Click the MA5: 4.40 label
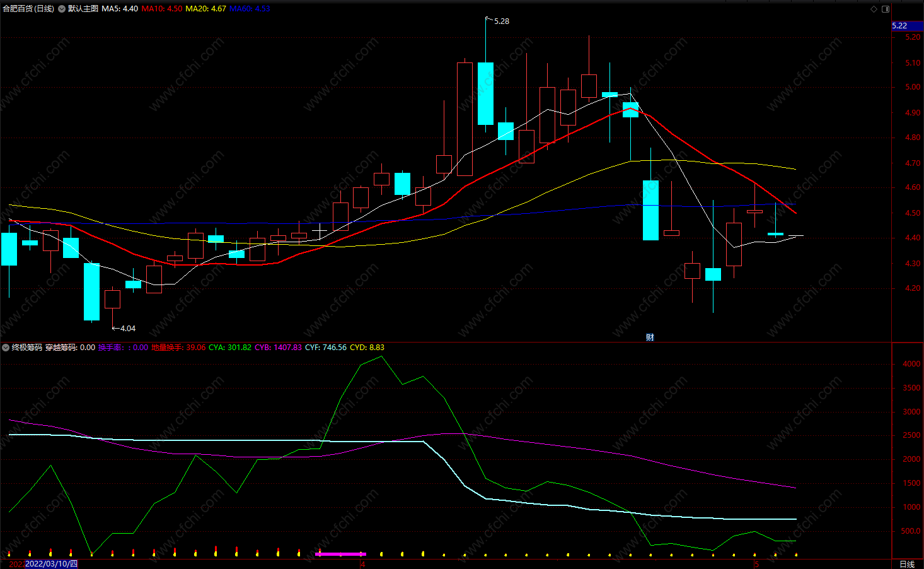 click(120, 9)
